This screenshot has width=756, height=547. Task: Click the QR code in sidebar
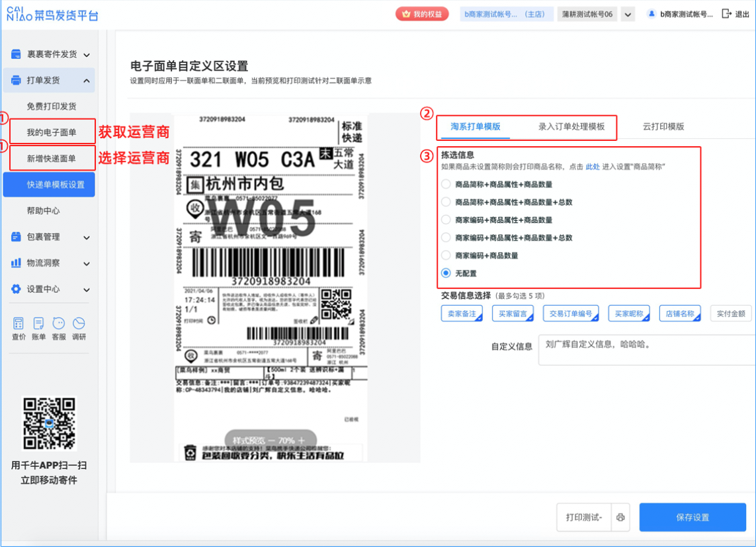click(x=49, y=423)
